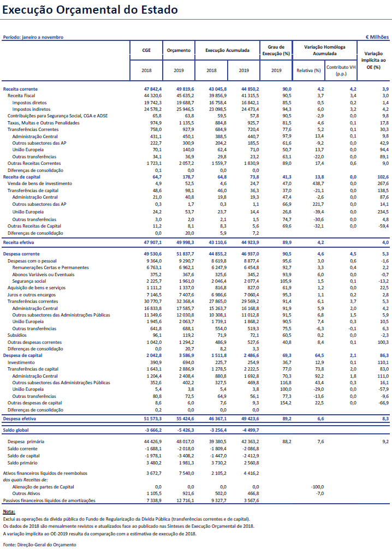Click 'Fonte: Direção-Geral do Orçamento'
This screenshot has height=549, width=392.
click(40, 545)
